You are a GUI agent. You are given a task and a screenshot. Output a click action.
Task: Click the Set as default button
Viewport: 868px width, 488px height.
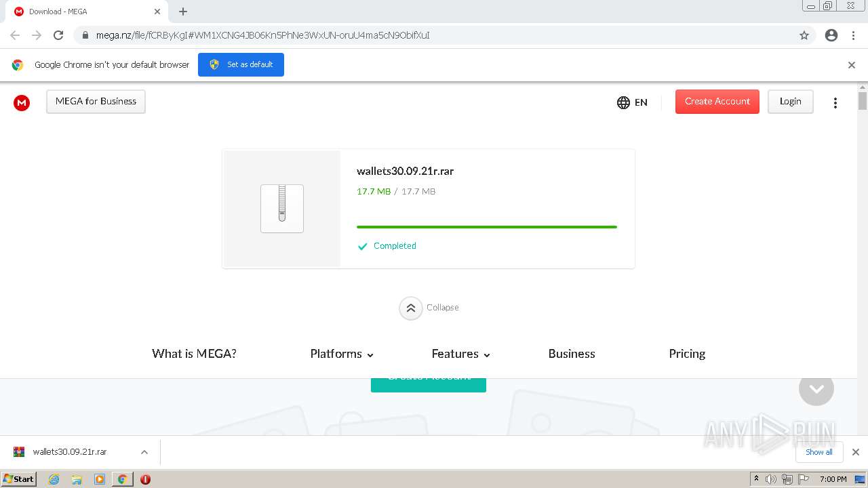241,65
